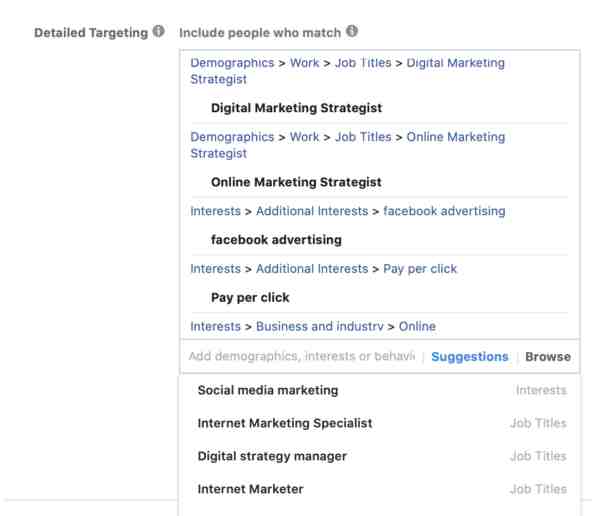
Task: Click the Pay per click targeting item
Action: (250, 298)
